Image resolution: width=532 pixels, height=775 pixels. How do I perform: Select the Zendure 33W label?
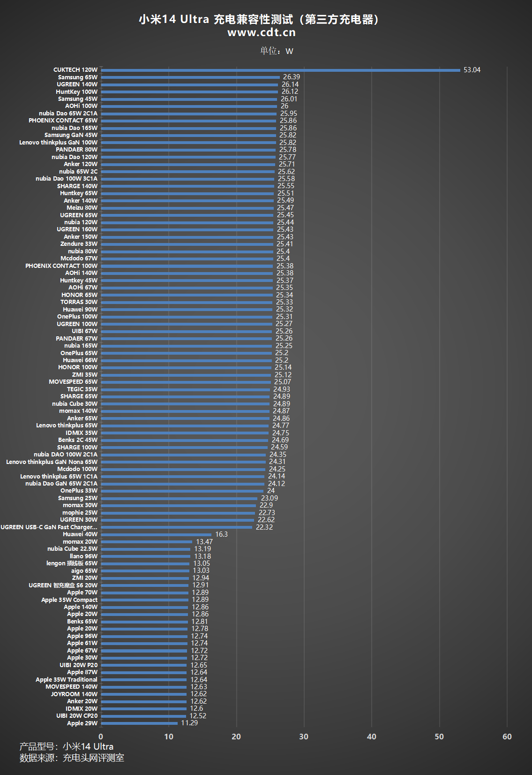(79, 244)
